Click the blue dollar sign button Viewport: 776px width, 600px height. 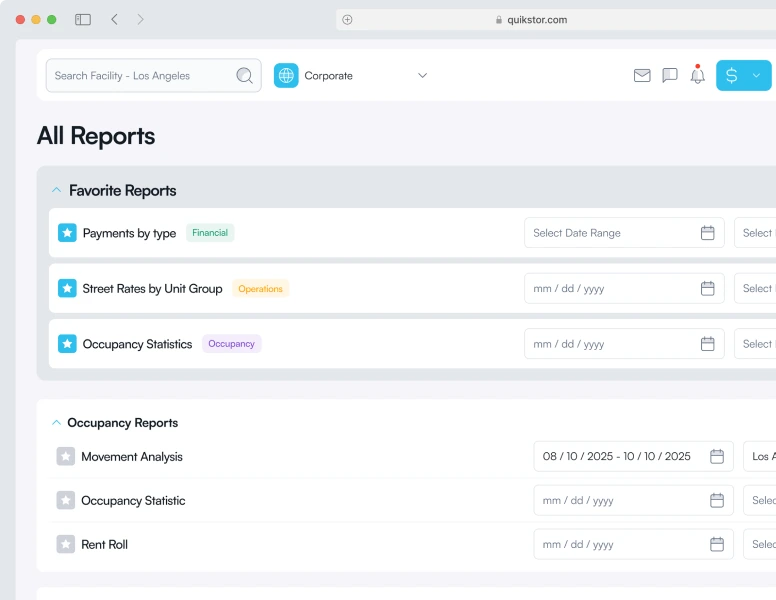(731, 75)
